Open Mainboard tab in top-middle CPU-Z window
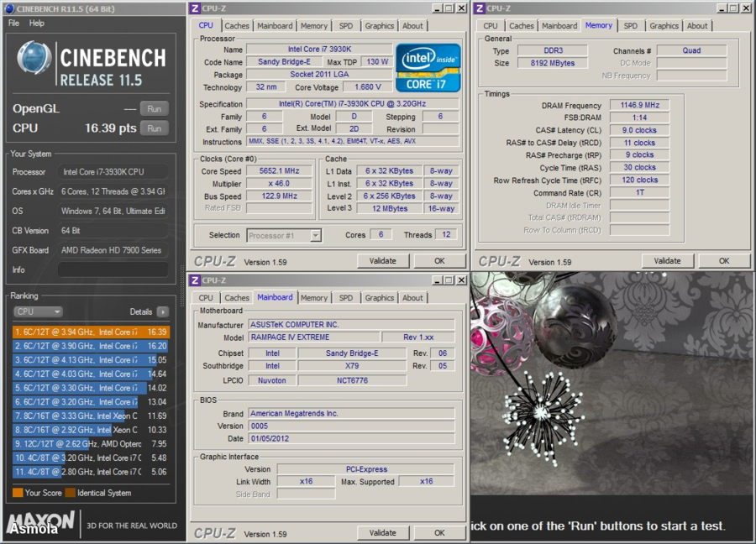 (275, 26)
